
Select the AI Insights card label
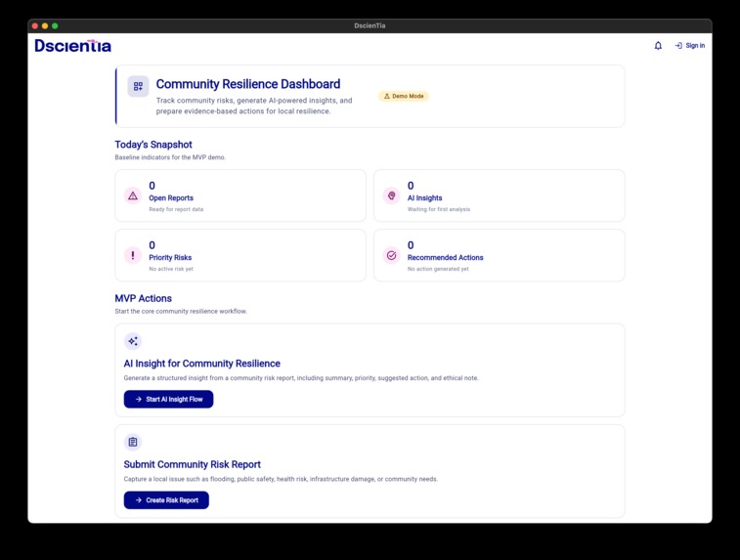tap(425, 198)
